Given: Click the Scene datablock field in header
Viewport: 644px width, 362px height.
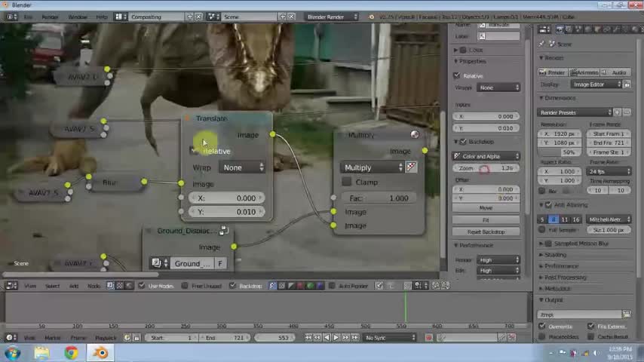Looking at the screenshot, I should pyautogui.click(x=249, y=17).
